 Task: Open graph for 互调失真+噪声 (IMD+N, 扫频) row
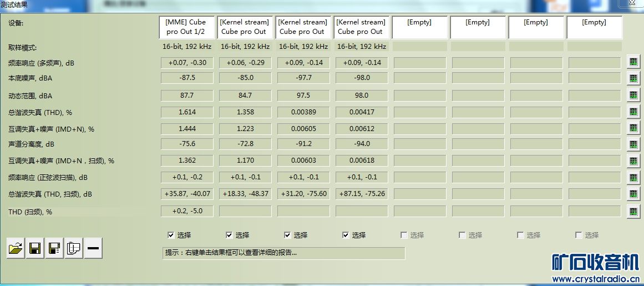(633, 160)
